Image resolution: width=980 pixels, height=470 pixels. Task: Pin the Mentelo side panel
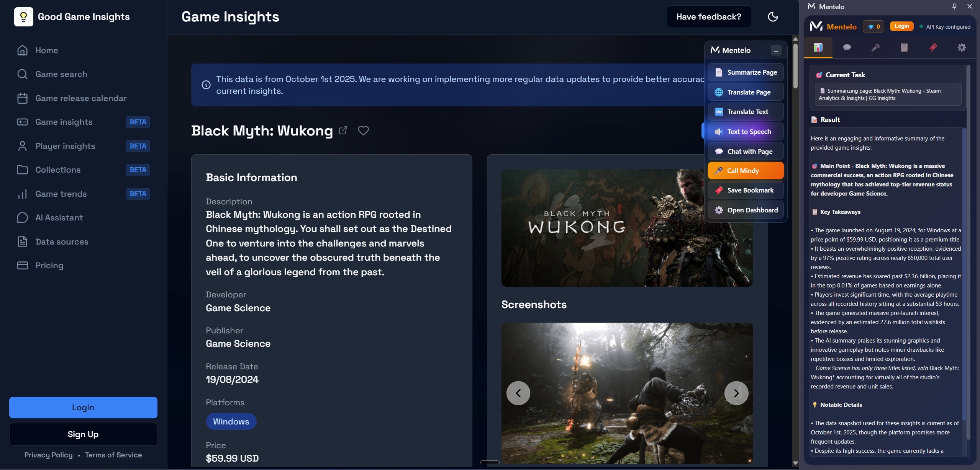tap(954, 7)
